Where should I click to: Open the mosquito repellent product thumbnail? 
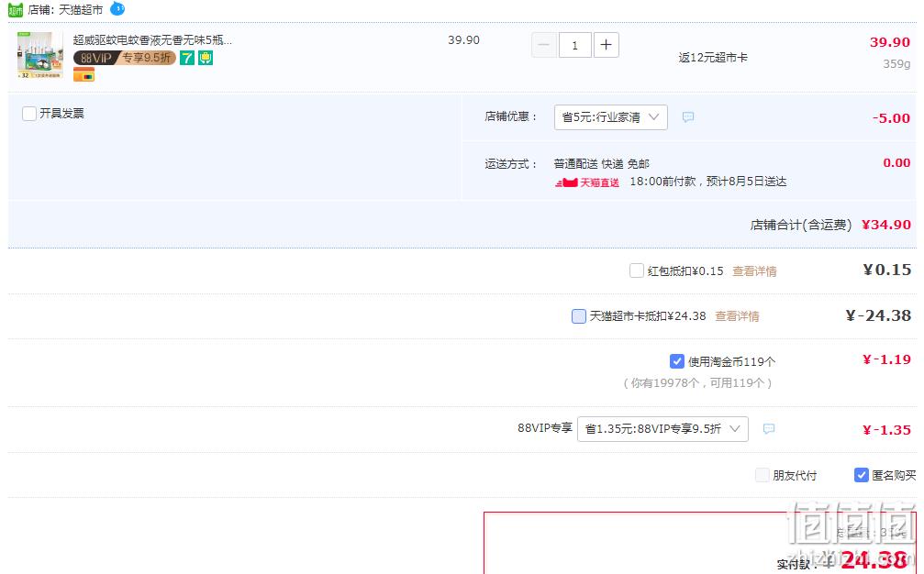tap(40, 55)
